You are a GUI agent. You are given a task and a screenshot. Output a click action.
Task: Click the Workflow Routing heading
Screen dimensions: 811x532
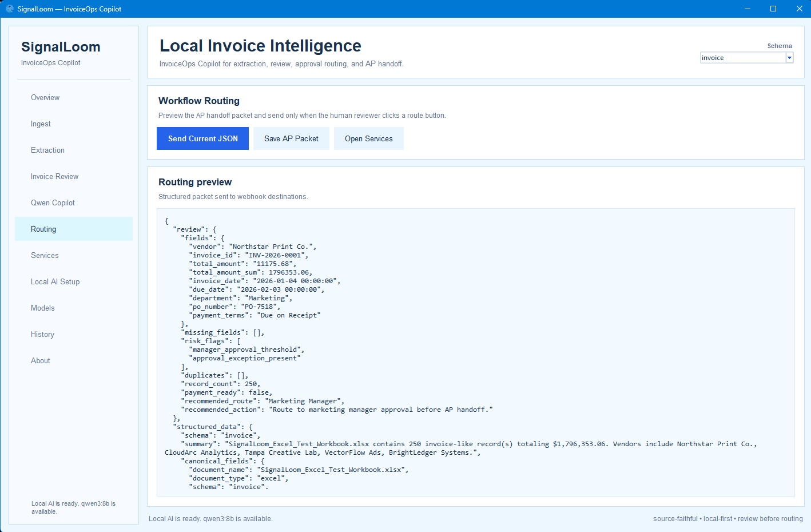pos(199,101)
